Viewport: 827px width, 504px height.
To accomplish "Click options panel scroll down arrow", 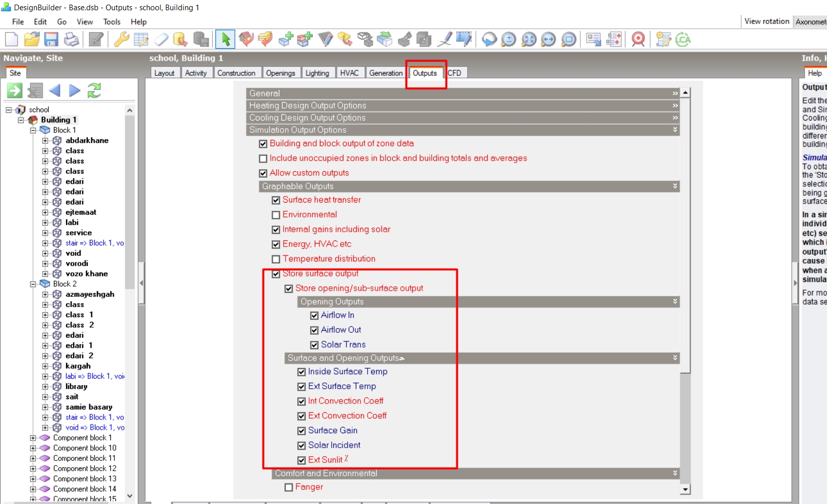I will pyautogui.click(x=685, y=489).
